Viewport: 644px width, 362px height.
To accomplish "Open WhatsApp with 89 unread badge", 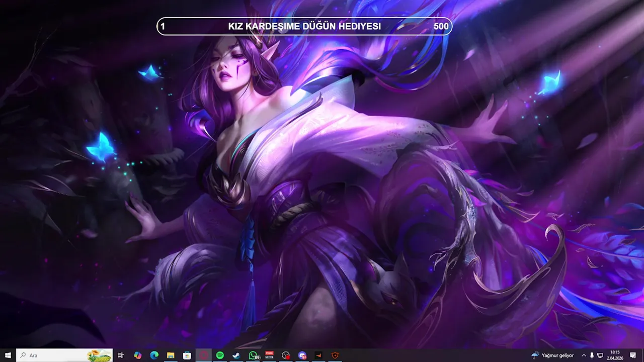I will coord(253,355).
